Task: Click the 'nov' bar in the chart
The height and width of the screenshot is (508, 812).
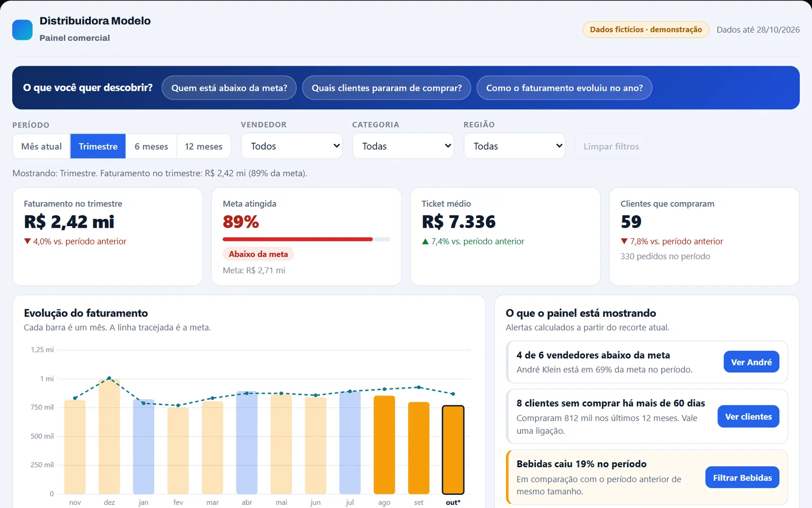Action: pyautogui.click(x=75, y=447)
